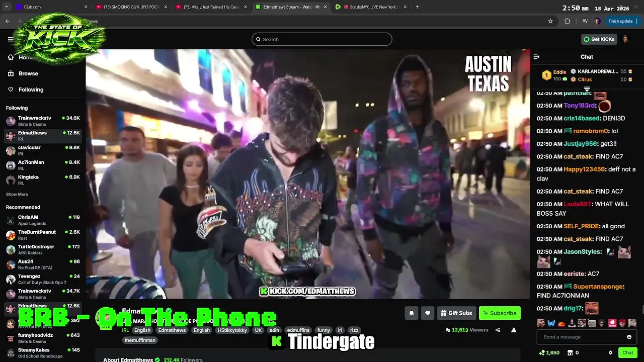Open Following in the sidebar menu
This screenshot has width=644, height=362.
31,89
